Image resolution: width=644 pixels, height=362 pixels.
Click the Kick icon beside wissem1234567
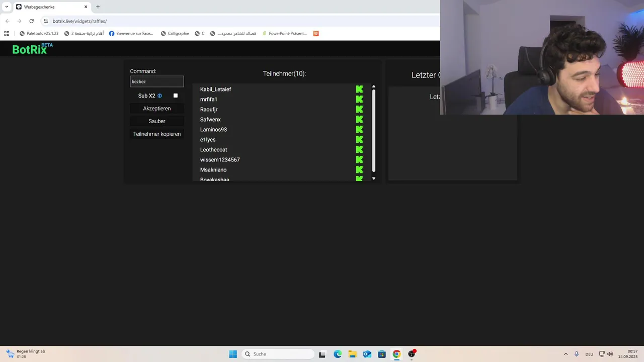pos(359,159)
